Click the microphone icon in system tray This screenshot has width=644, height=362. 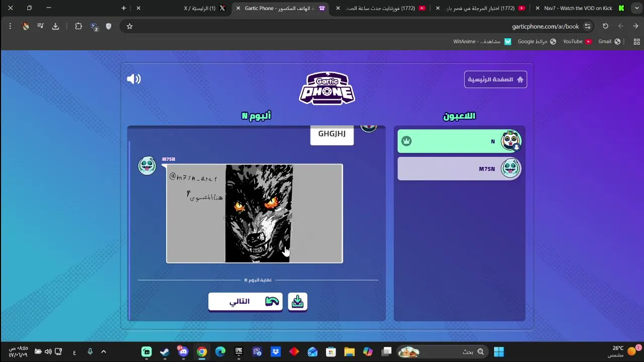click(x=90, y=351)
